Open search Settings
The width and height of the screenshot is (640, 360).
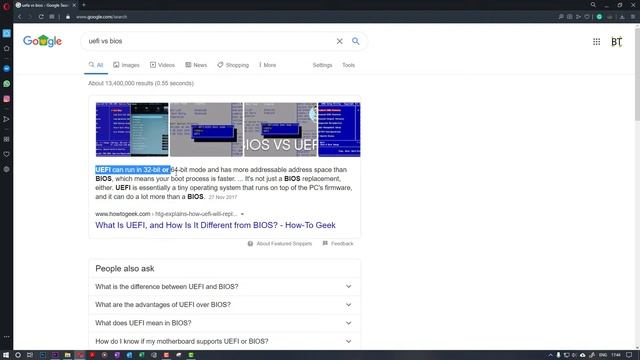pos(322,65)
